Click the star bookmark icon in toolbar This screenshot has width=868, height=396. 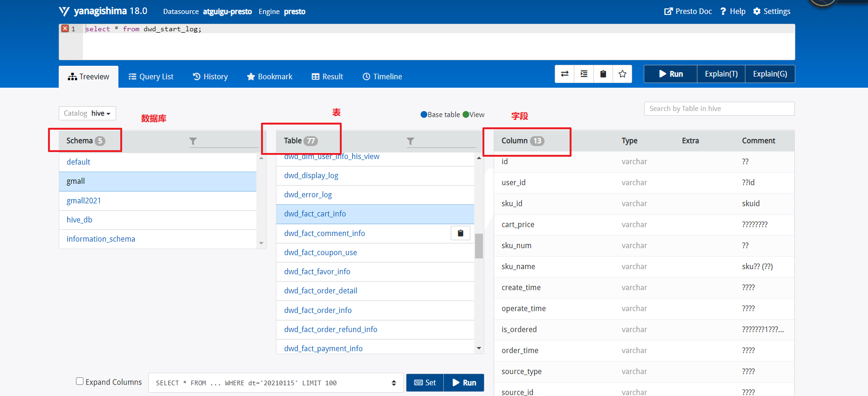pyautogui.click(x=622, y=74)
